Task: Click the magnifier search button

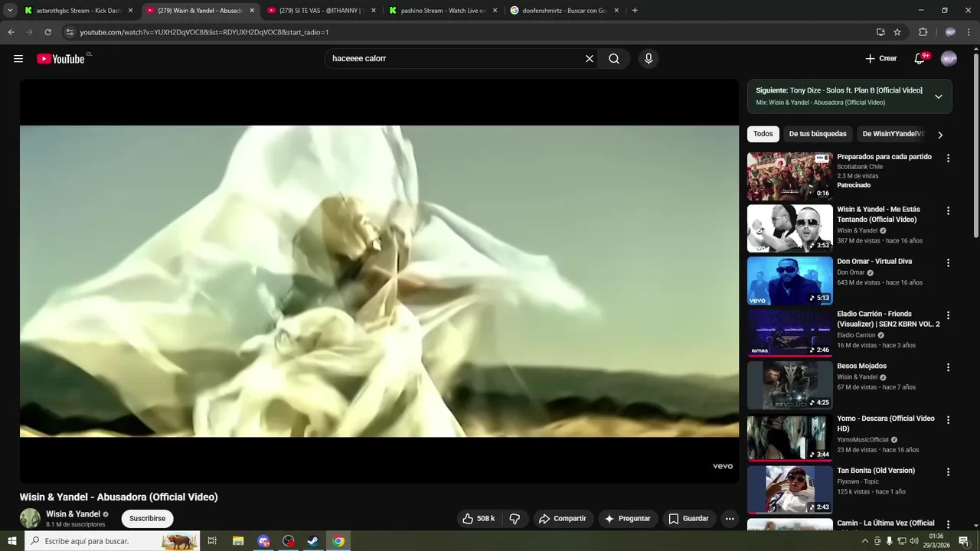Action: pyautogui.click(x=614, y=59)
